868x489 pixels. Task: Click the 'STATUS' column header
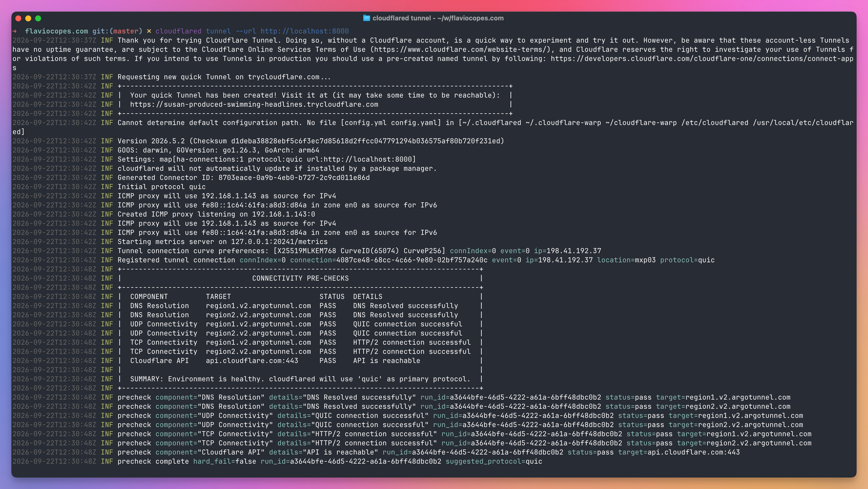click(x=332, y=297)
